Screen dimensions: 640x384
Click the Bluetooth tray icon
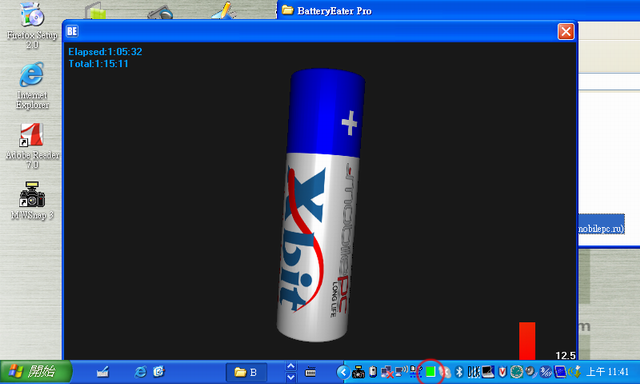point(459,372)
